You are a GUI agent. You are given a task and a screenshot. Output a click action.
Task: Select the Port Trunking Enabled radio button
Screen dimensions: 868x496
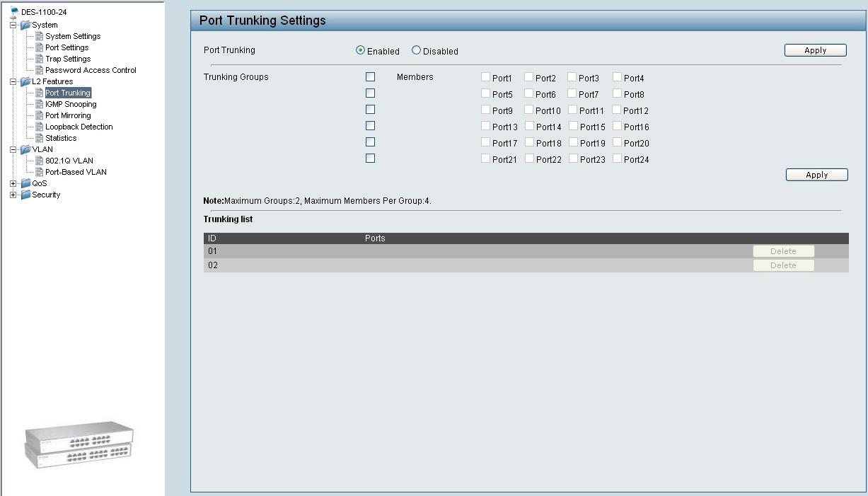click(x=360, y=50)
